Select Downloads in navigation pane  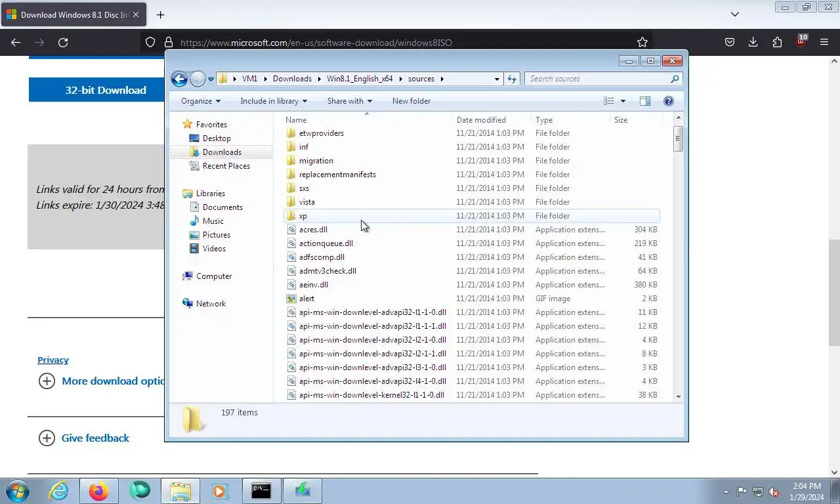221,152
